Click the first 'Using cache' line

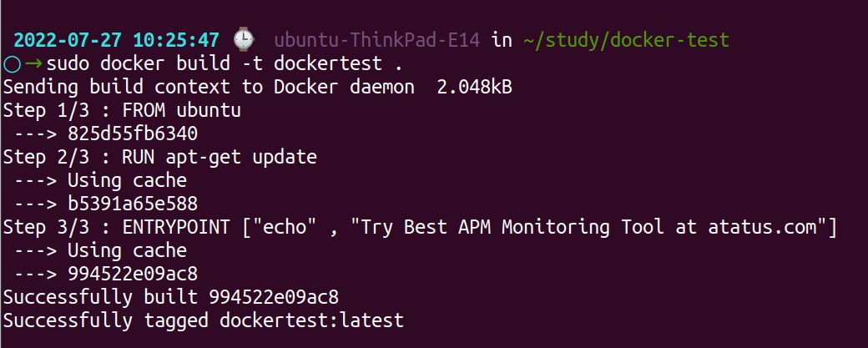(127, 180)
